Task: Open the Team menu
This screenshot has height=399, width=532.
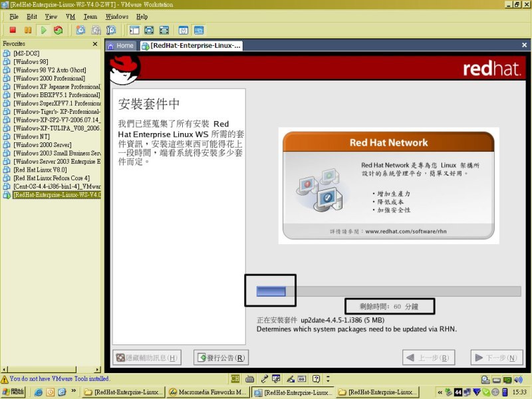Action: [x=90, y=17]
